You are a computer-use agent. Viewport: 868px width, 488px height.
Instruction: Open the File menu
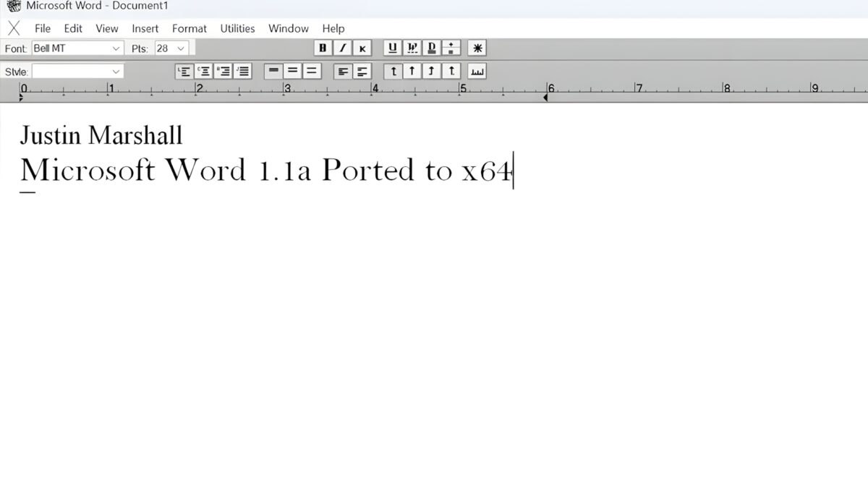(43, 28)
